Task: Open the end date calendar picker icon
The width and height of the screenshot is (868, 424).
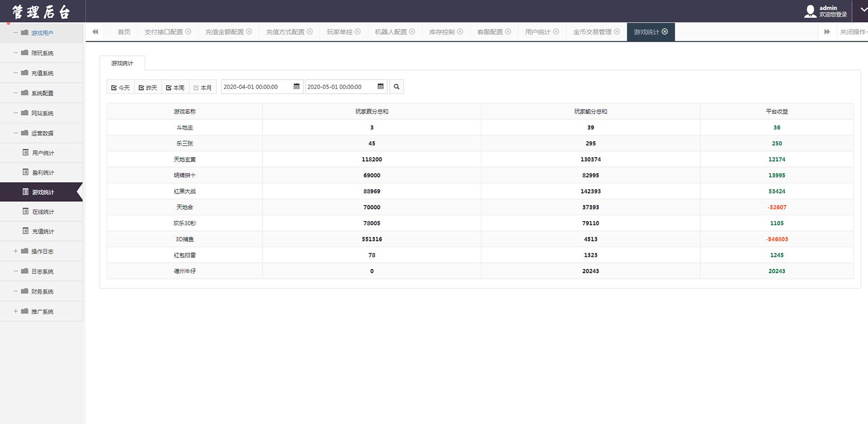Action: (x=381, y=87)
